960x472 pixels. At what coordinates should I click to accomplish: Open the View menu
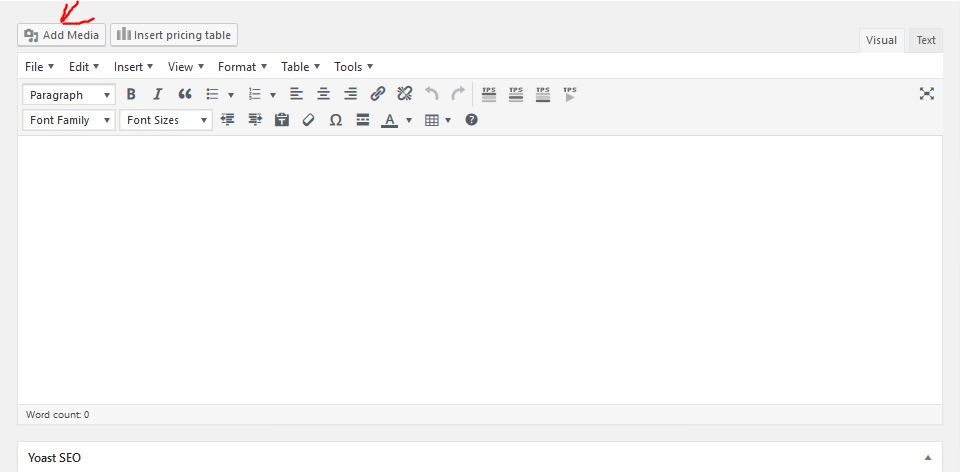(x=186, y=67)
